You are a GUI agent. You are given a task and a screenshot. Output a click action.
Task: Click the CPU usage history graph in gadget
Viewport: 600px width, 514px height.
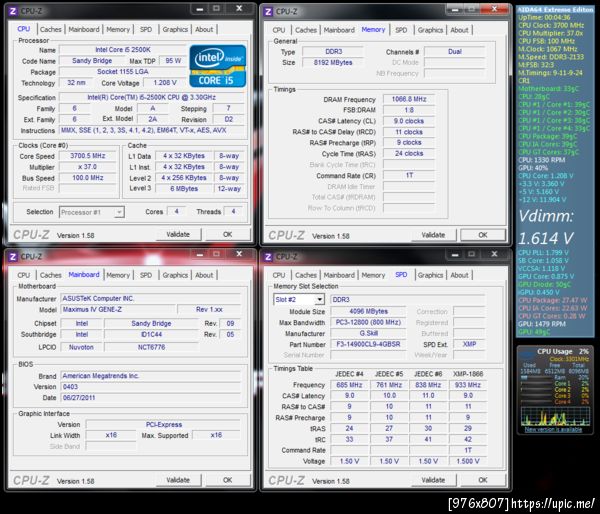555,416
